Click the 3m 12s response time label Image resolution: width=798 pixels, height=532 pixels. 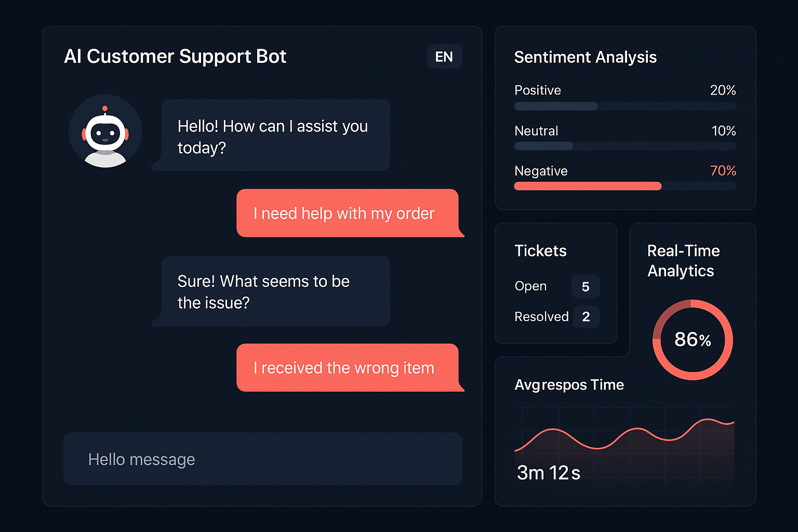point(549,473)
